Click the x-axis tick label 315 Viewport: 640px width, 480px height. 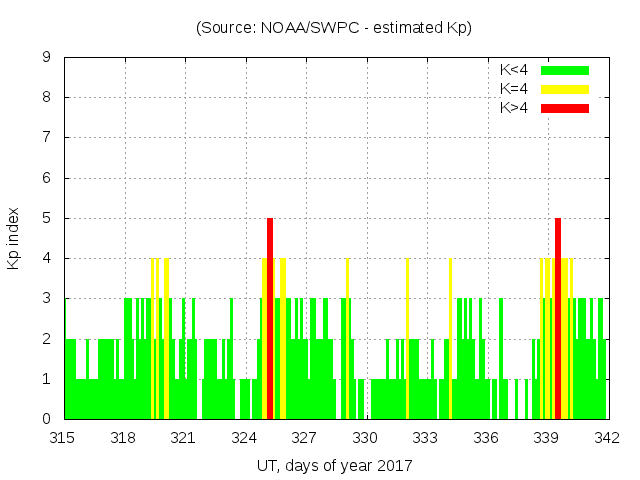click(x=63, y=437)
